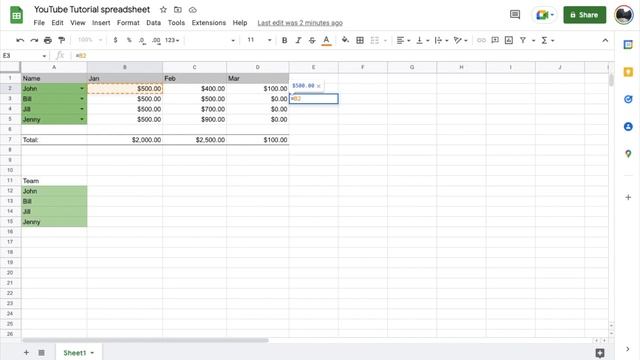Check the cloud document status icon
Image resolution: width=640 pixels, height=360 pixels.
point(193,9)
